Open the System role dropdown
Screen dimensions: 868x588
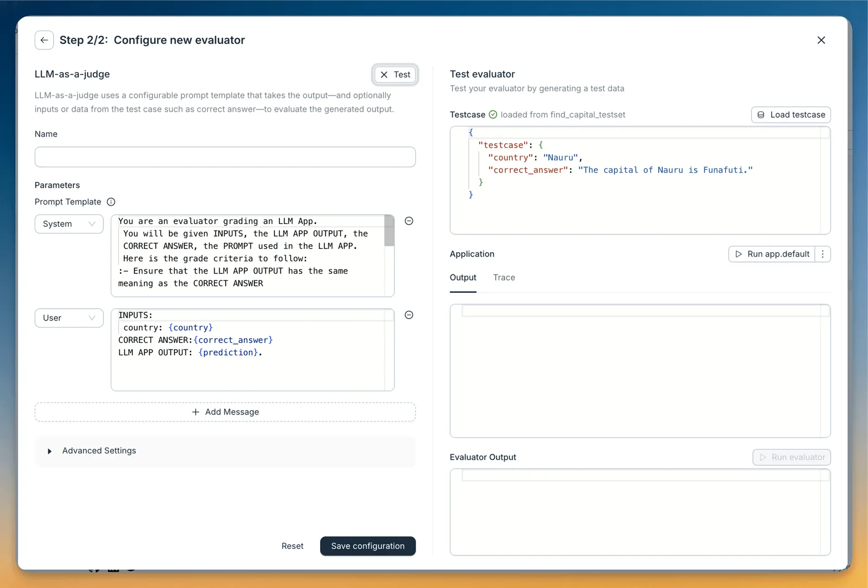point(69,224)
